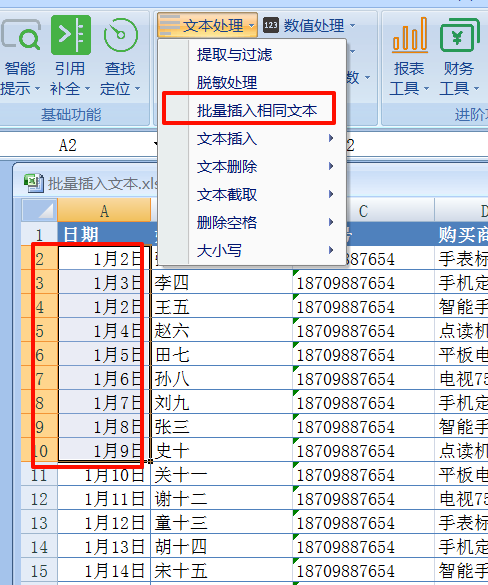Image resolution: width=488 pixels, height=585 pixels.
Task: Open the 报表工具 bar chart icon
Action: coord(410,34)
